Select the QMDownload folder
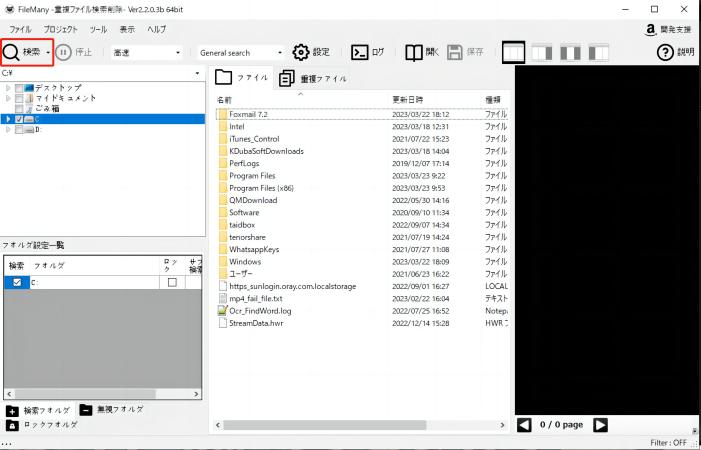Screen dimensions: 701x450 [253, 200]
